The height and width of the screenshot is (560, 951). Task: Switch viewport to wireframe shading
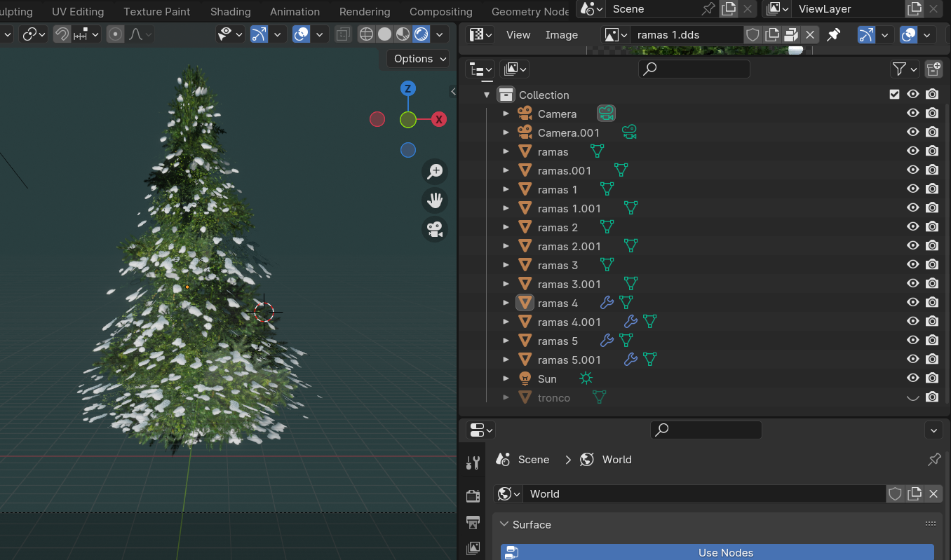pyautogui.click(x=366, y=34)
